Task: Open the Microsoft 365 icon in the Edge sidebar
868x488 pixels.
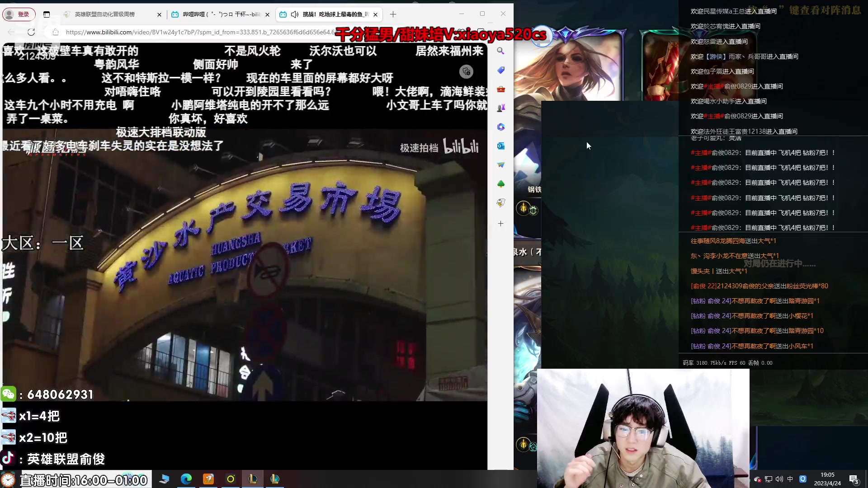Action: [x=500, y=127]
